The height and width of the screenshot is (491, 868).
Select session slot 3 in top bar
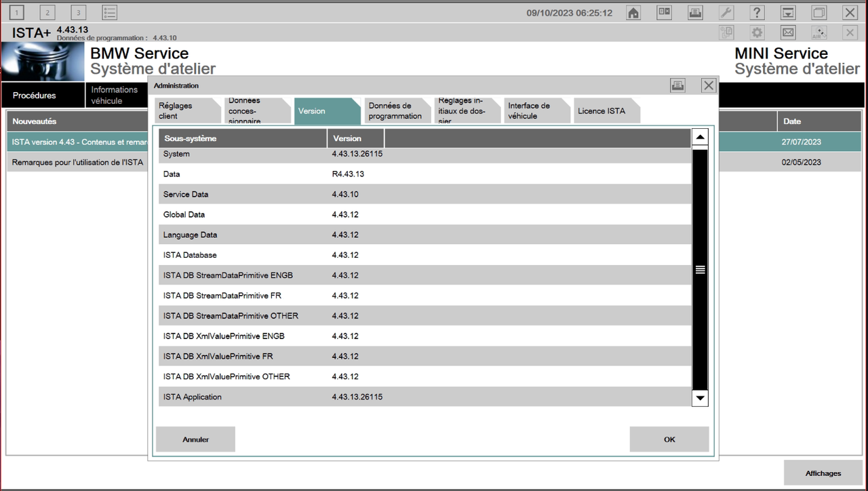(x=78, y=13)
